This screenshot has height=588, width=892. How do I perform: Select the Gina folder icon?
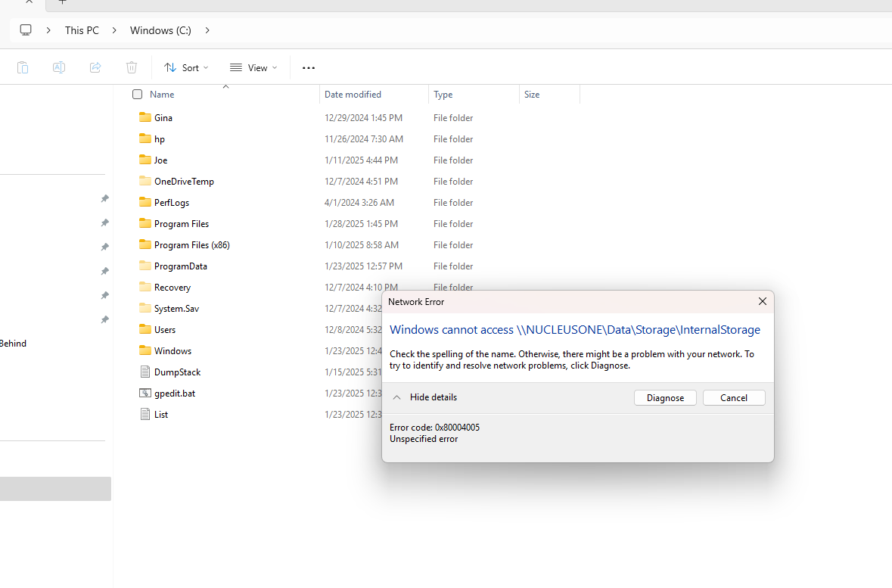(145, 117)
